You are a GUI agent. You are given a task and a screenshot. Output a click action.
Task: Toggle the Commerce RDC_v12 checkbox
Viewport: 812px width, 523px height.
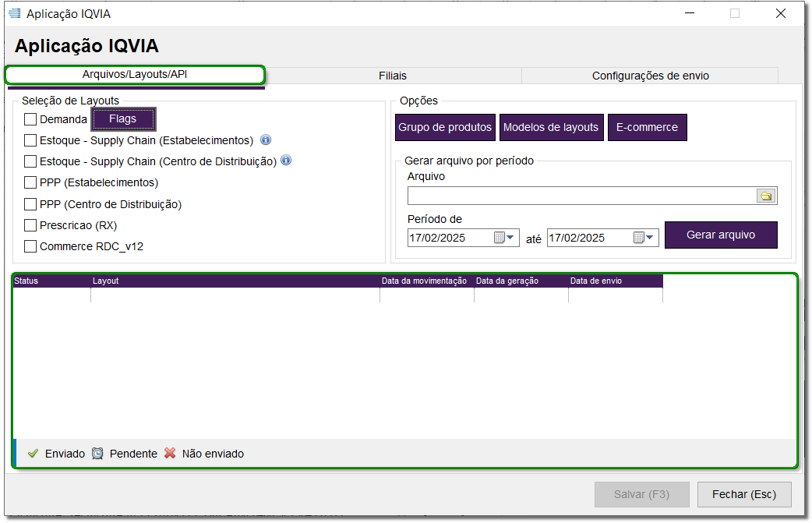30,246
